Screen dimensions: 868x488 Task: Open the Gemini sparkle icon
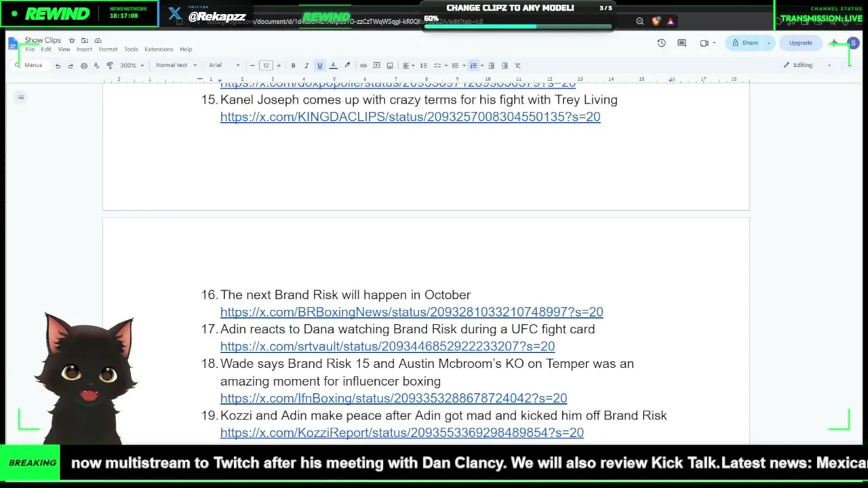pyautogui.click(x=834, y=43)
